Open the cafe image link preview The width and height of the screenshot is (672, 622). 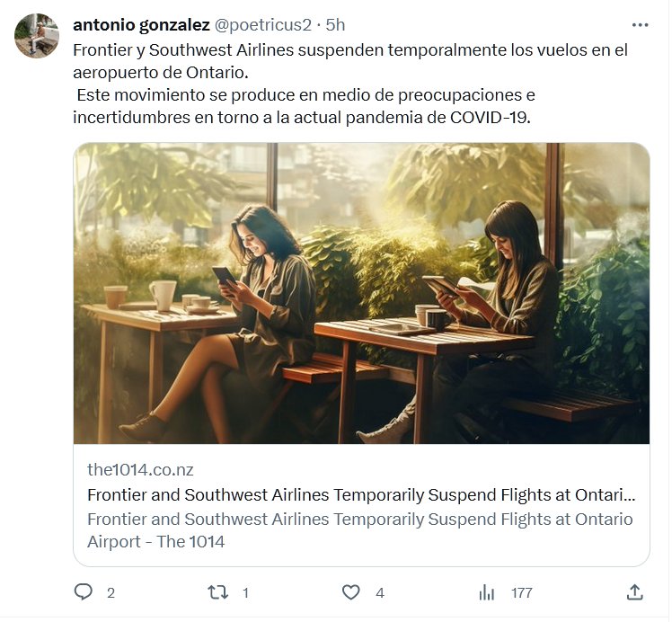[361, 293]
